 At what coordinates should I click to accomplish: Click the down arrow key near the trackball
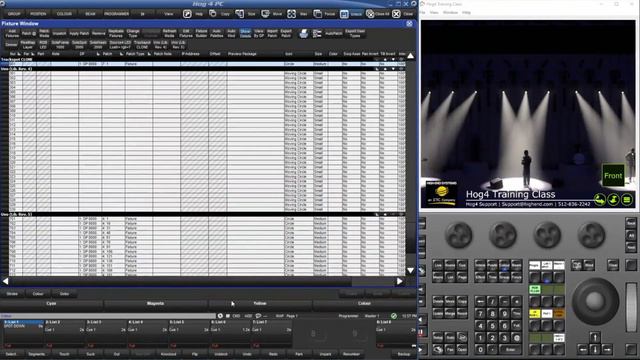pos(595,349)
